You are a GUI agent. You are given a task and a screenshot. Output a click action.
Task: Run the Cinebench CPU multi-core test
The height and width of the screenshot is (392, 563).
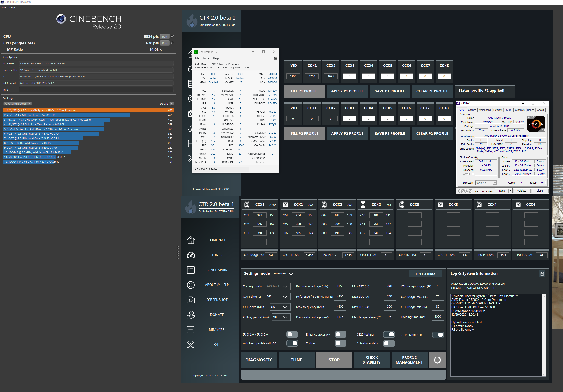[164, 36]
